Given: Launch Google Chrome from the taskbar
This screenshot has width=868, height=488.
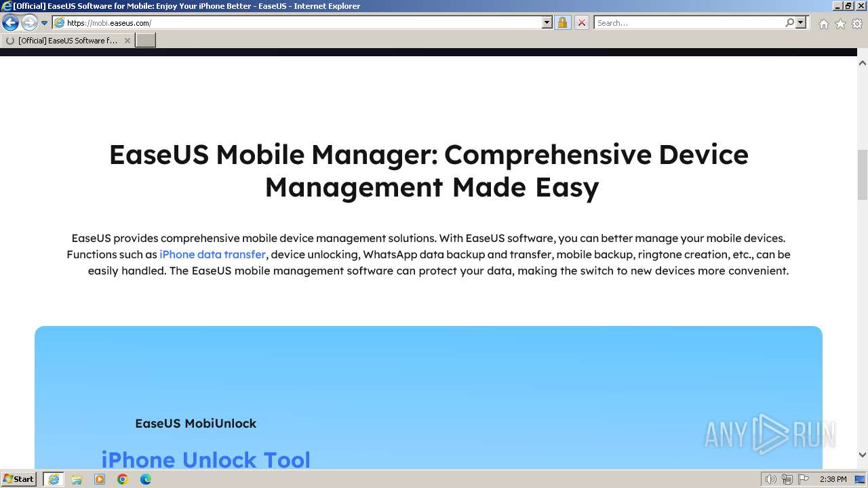Looking at the screenshot, I should [x=123, y=479].
